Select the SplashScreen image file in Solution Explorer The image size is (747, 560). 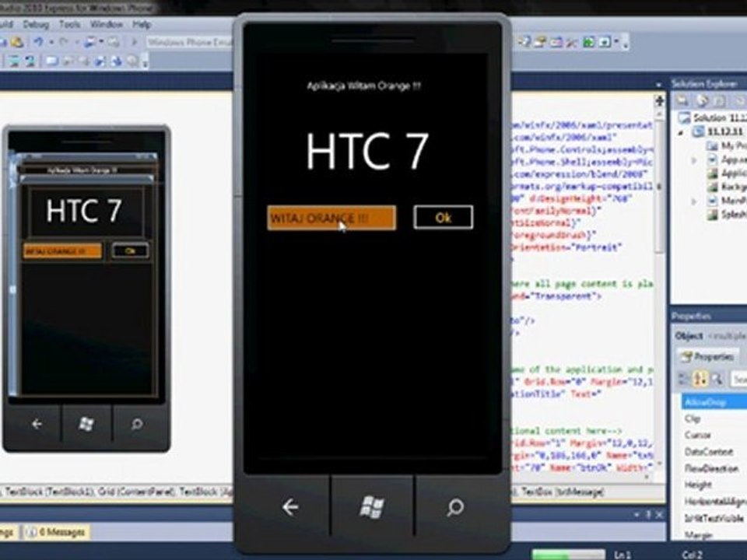[727, 215]
